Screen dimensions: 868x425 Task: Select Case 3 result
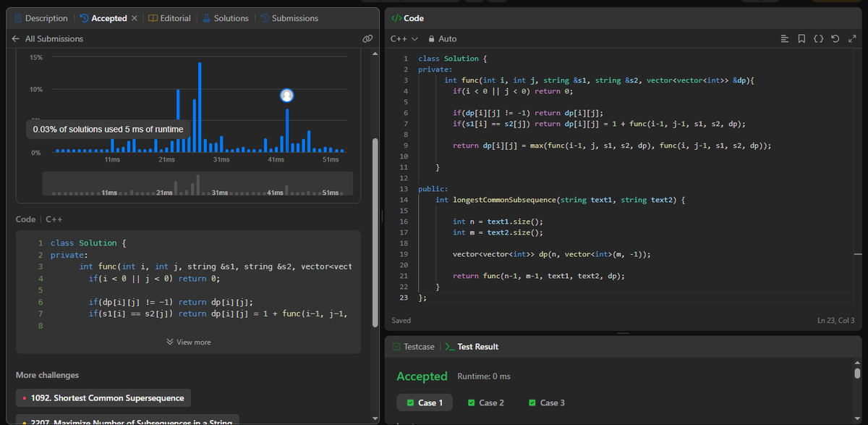pyautogui.click(x=547, y=403)
